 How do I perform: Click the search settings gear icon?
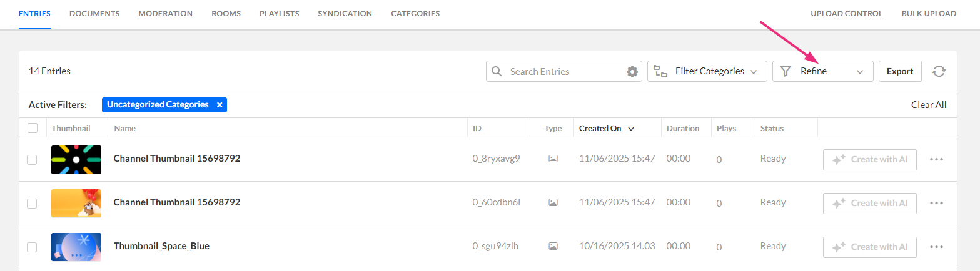pos(632,72)
